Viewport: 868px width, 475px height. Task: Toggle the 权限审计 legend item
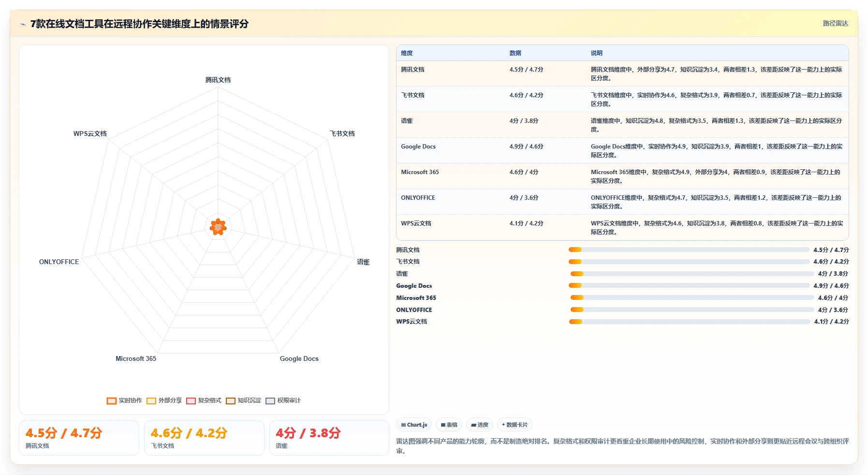[283, 401]
